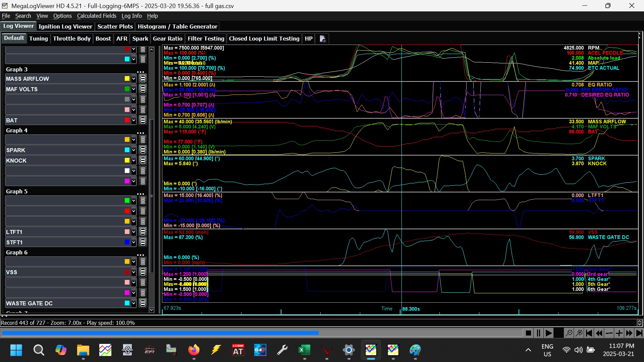Image resolution: width=644 pixels, height=362 pixels.
Task: Jump to the end of the log
Action: [639, 333]
